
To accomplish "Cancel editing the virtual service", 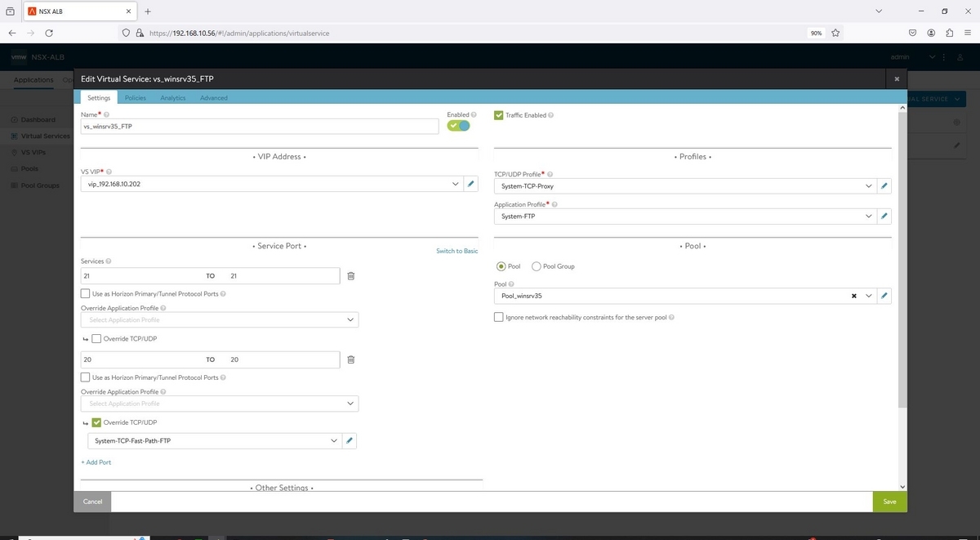I will click(x=92, y=502).
